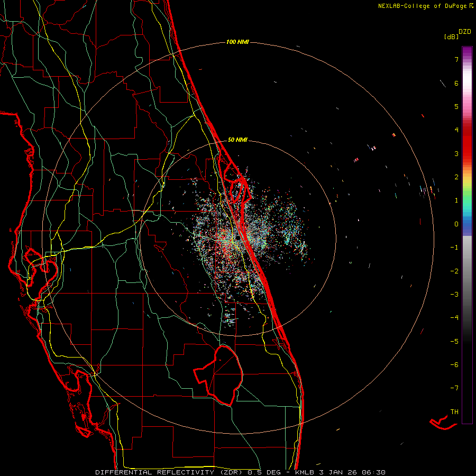Image resolution: width=476 pixels, height=476 pixels.
Task: Pick the blue color band near 0 dB
Action: click(x=467, y=225)
